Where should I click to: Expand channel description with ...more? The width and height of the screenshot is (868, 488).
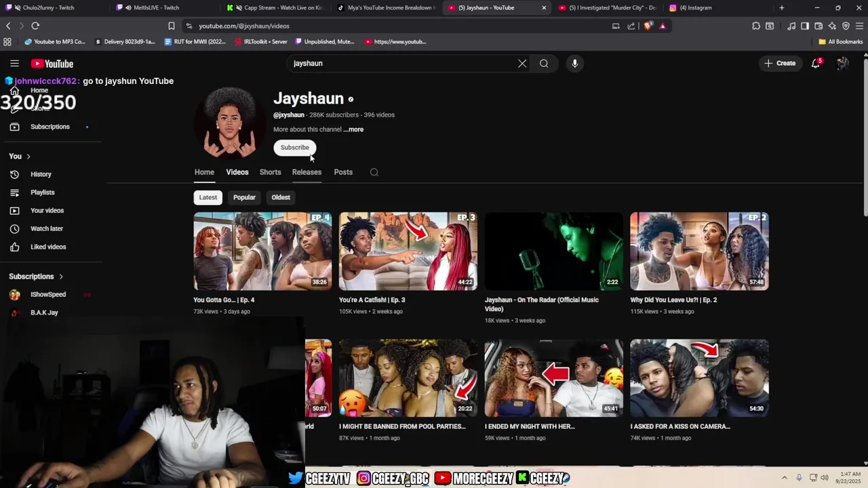pyautogui.click(x=353, y=129)
